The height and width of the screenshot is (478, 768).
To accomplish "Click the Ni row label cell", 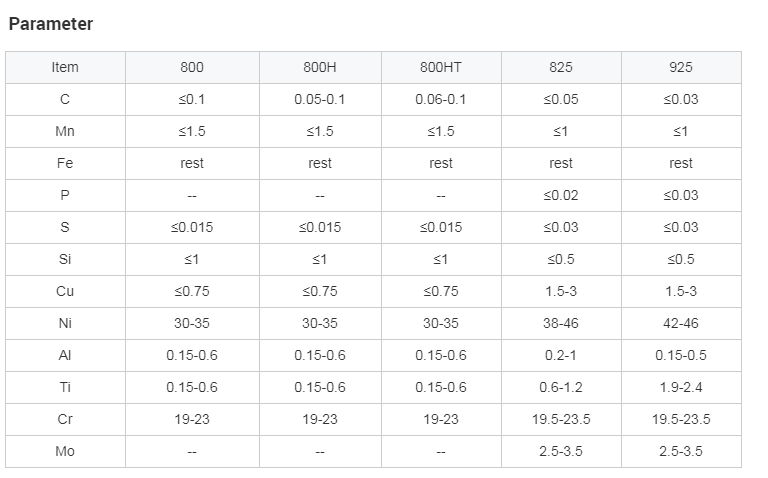I will coord(65,323).
